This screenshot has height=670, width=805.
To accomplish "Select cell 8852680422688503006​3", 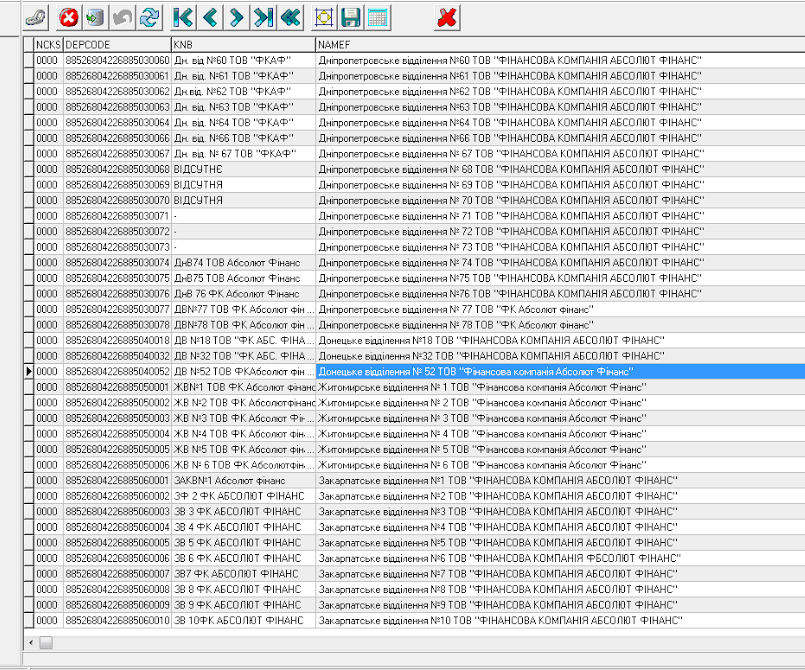I will pos(118,107).
